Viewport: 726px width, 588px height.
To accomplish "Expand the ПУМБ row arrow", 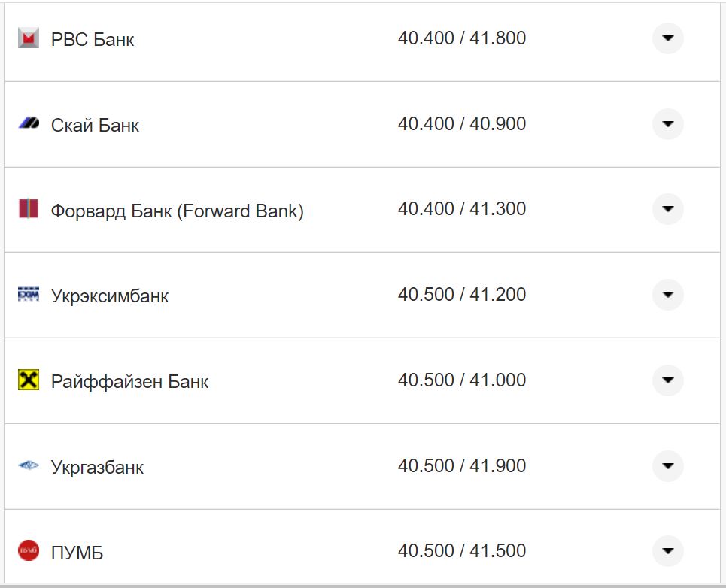I will click(x=667, y=551).
